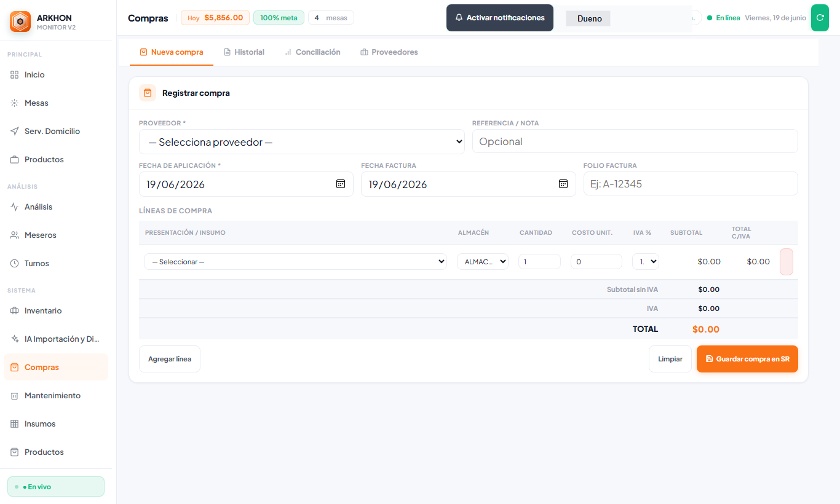Image resolution: width=840 pixels, height=504 pixels.
Task: Click the Folio factura input field
Action: coord(691,184)
